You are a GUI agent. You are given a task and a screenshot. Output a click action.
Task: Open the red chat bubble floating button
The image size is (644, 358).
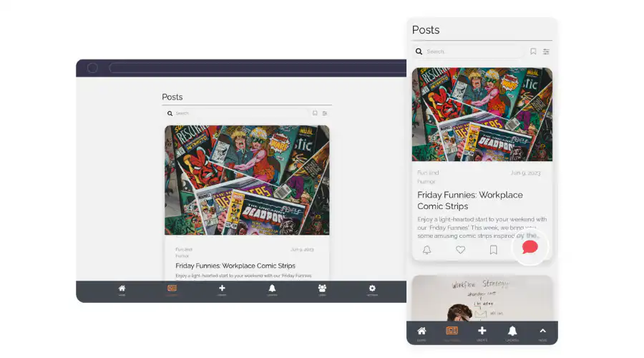(x=530, y=247)
